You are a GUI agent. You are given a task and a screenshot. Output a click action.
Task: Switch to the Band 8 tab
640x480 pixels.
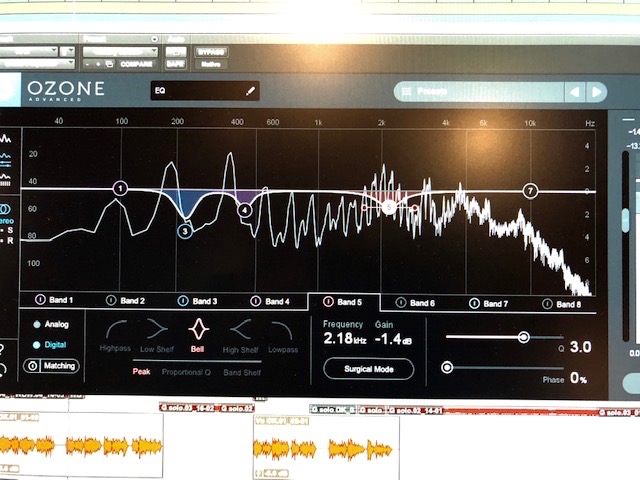pyautogui.click(x=562, y=304)
